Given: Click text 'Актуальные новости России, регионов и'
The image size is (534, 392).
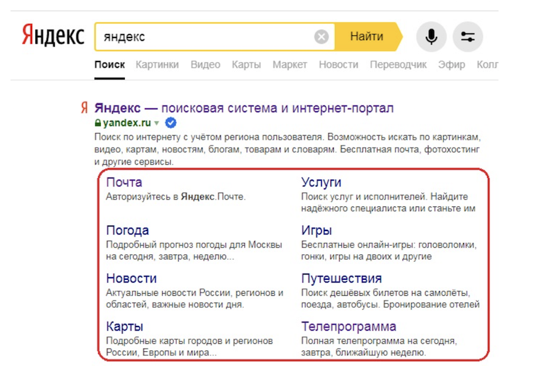Looking at the screenshot, I should tap(194, 292).
